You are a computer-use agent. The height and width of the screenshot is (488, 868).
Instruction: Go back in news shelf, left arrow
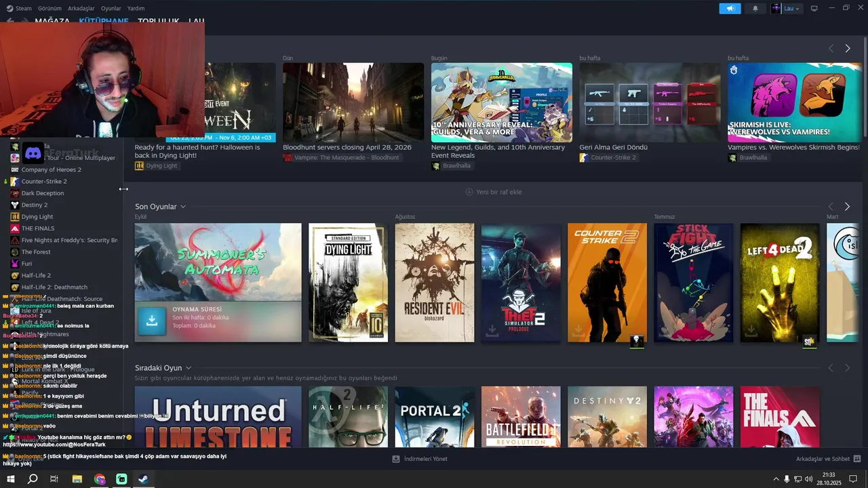(831, 49)
